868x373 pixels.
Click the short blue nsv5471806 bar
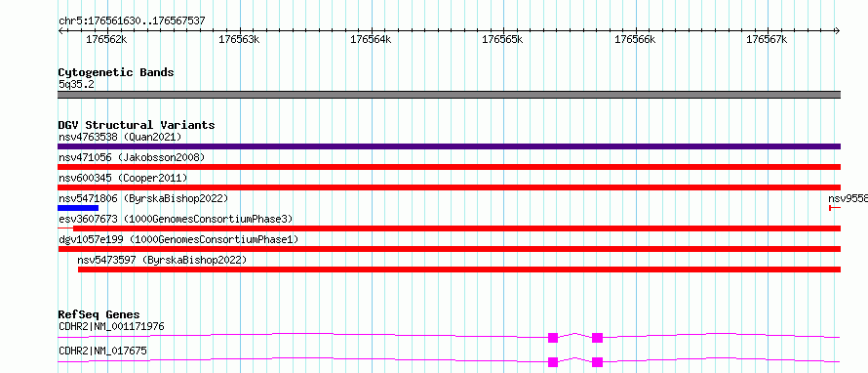tap(78, 208)
